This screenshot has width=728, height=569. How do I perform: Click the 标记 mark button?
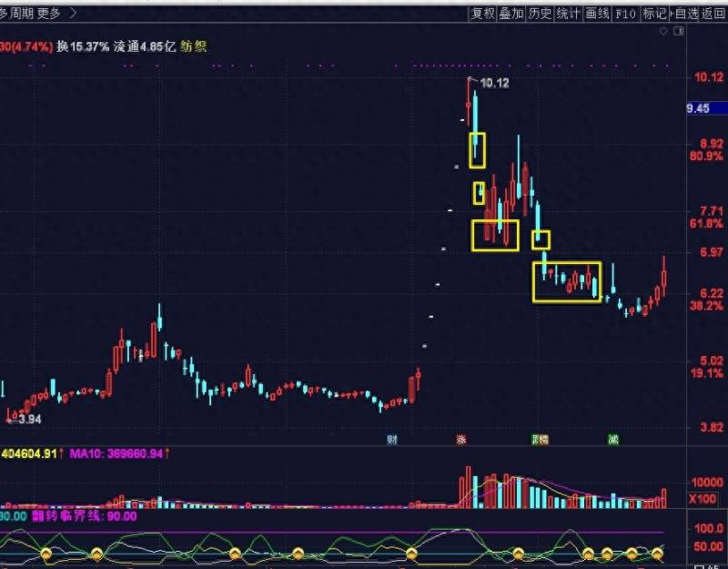pyautogui.click(x=654, y=14)
